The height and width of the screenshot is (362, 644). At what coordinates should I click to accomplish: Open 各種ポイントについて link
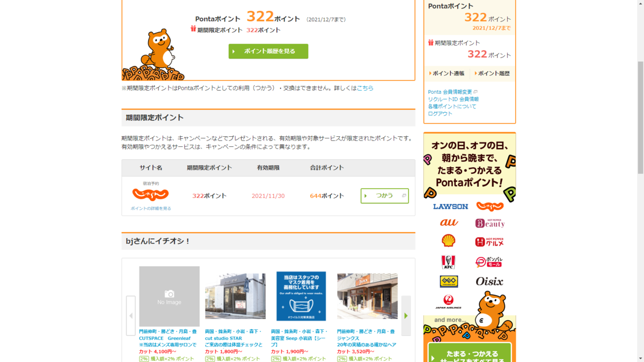(x=452, y=106)
